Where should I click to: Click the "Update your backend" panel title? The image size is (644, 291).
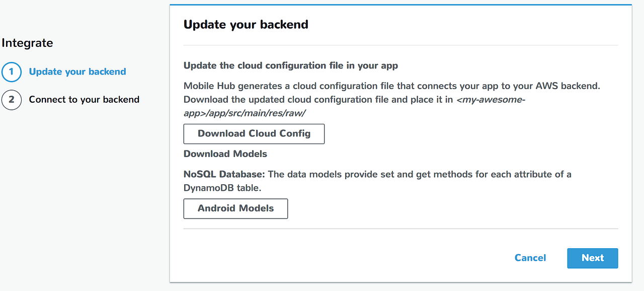(x=246, y=24)
